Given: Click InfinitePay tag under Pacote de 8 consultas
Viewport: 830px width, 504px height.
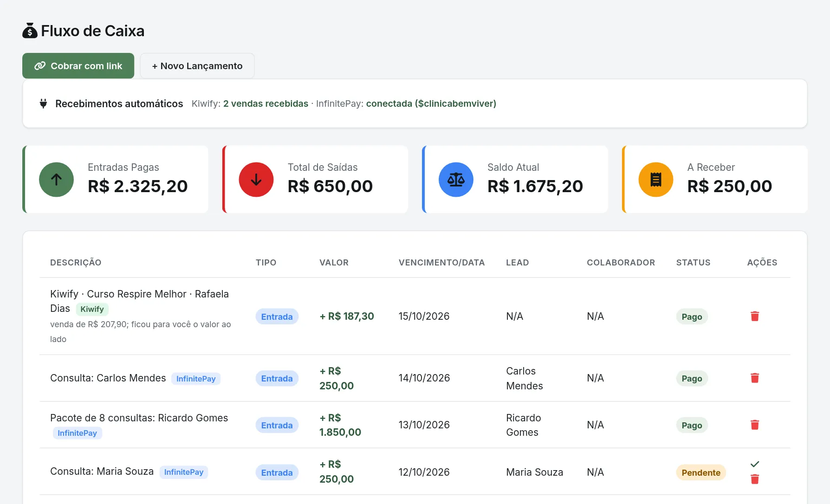Looking at the screenshot, I should pos(77,433).
